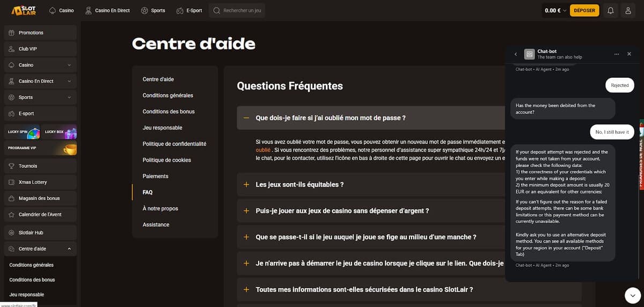Screen dimensions: 644x307
Task: Go back in the chat-bot panel
Action: (515, 54)
